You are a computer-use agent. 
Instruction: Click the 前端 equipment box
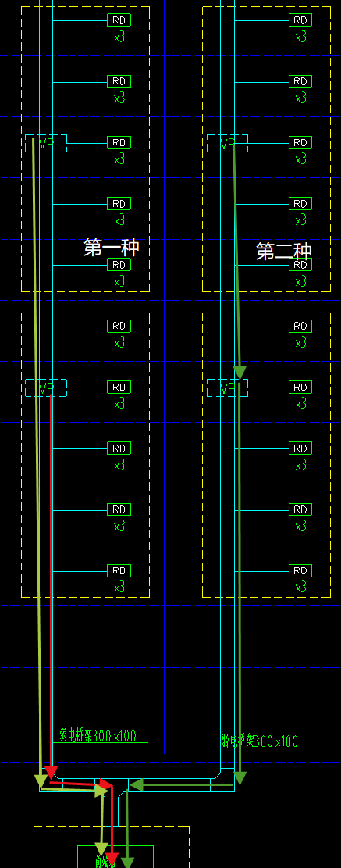[x=115, y=857]
